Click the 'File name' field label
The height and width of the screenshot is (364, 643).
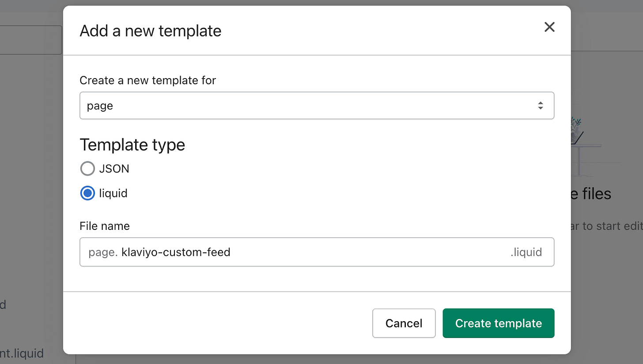pos(105,226)
